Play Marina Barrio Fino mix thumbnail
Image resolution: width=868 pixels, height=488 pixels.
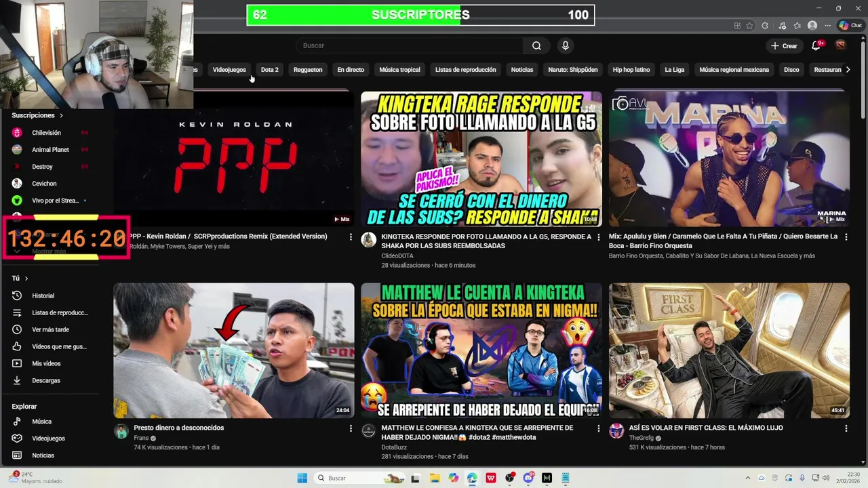(729, 159)
